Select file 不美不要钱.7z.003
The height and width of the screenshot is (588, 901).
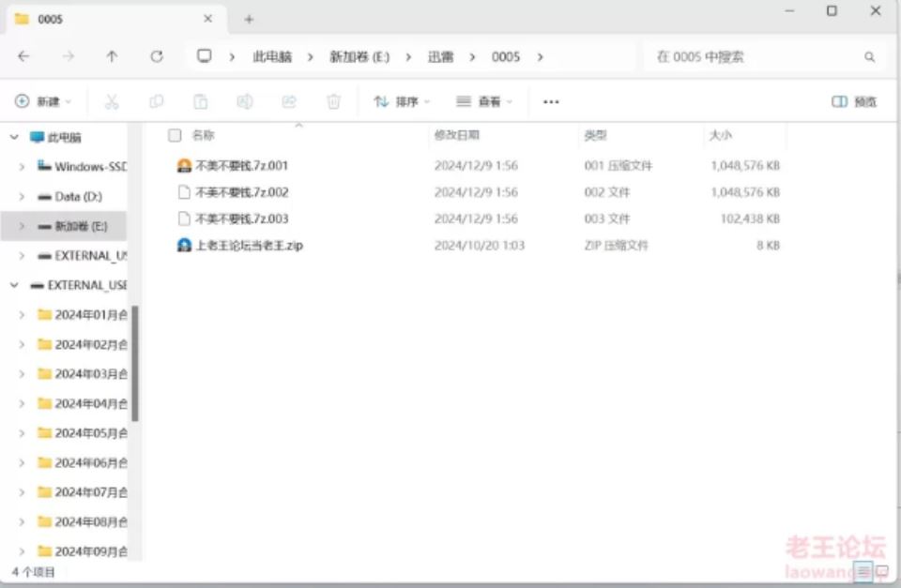tap(241, 219)
